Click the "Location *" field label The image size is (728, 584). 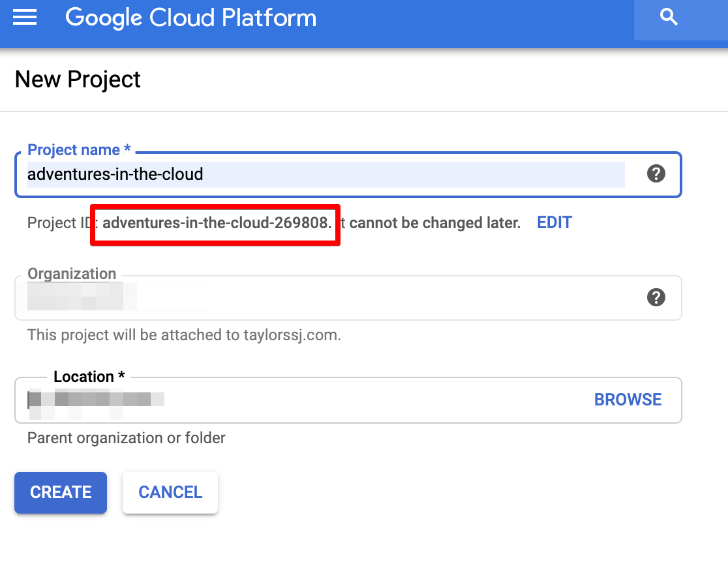89,377
